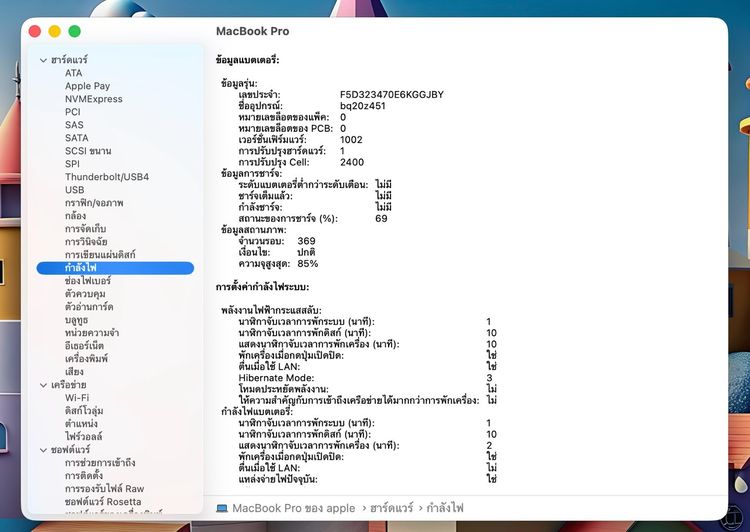Open the NVMExpress sidebar entry
Image resolution: width=750 pixels, height=532 pixels.
click(x=94, y=99)
